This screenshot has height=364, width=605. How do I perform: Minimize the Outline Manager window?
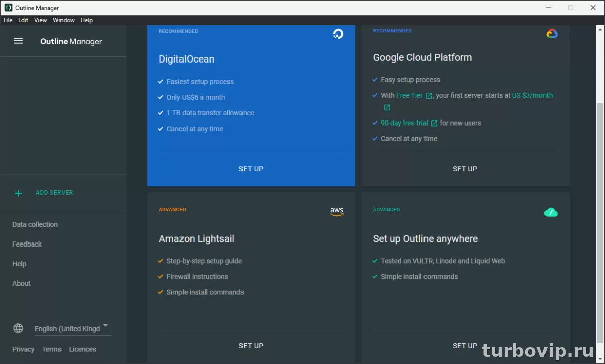[x=549, y=8]
